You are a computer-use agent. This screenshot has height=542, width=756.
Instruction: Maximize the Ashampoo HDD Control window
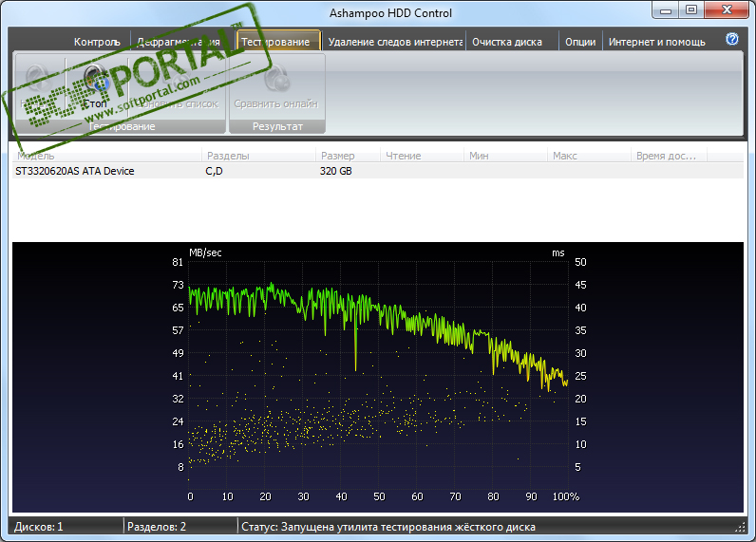pyautogui.click(x=691, y=10)
